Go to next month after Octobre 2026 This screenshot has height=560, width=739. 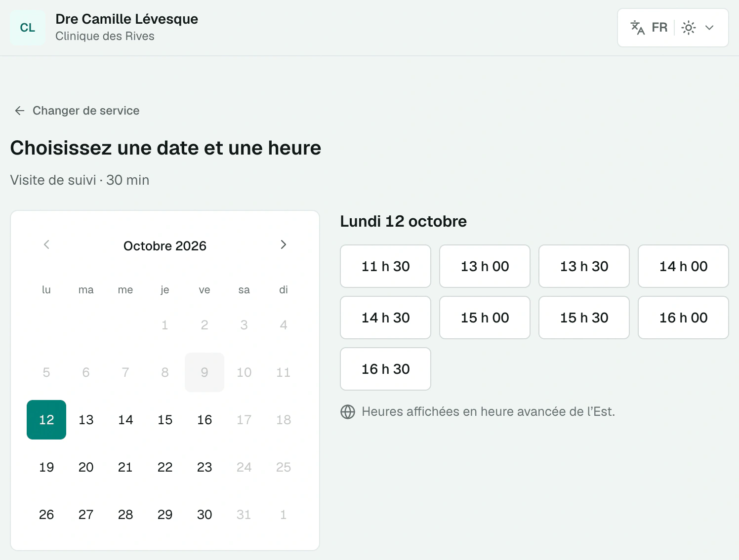point(284,244)
